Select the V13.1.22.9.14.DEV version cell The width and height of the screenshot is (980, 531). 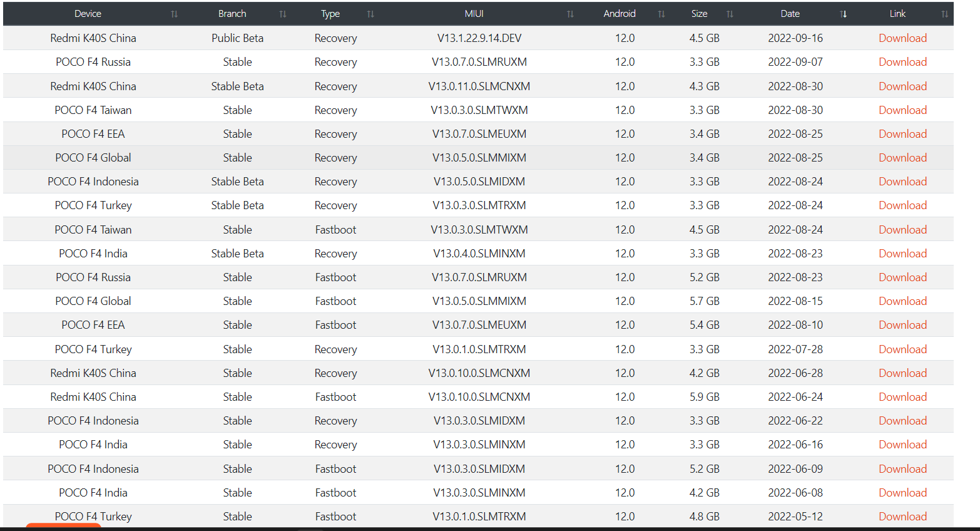[x=479, y=38]
